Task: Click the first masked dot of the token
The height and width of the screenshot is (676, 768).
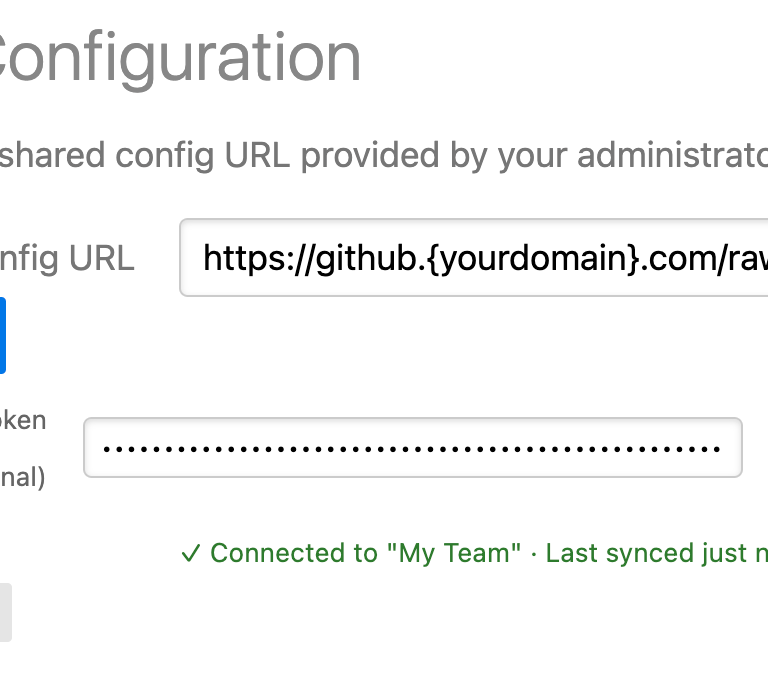Action: click(x=107, y=449)
